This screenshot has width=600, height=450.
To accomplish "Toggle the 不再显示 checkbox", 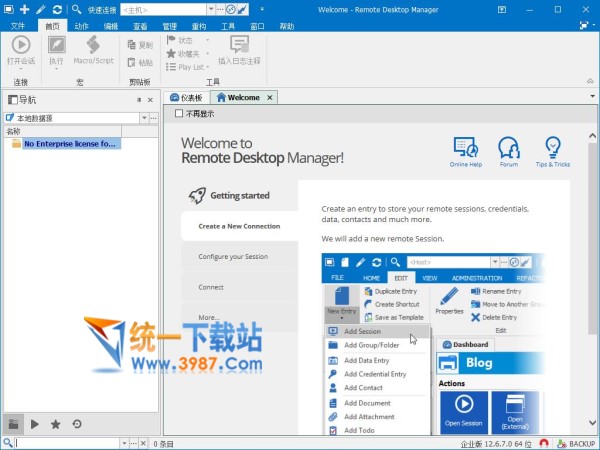I will pos(179,114).
